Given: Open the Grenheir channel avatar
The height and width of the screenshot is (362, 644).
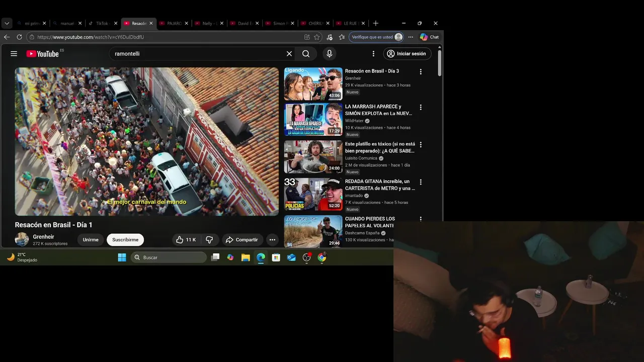Looking at the screenshot, I should tap(22, 239).
